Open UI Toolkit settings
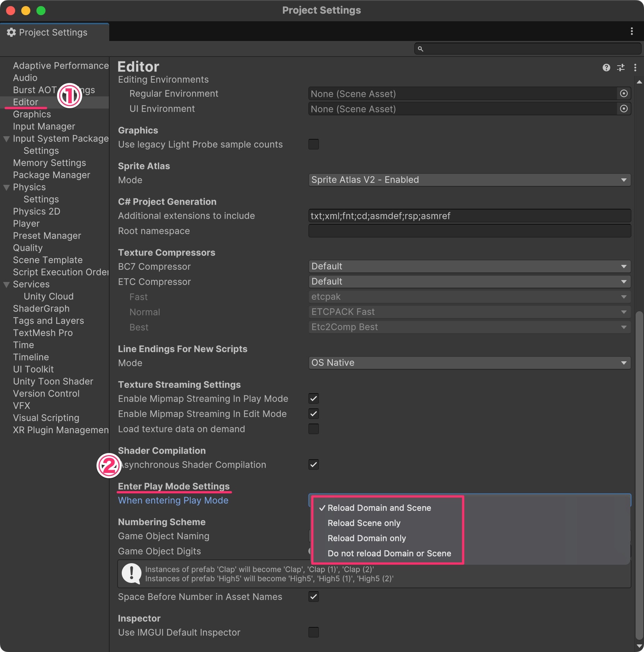Image resolution: width=644 pixels, height=652 pixels. [33, 369]
